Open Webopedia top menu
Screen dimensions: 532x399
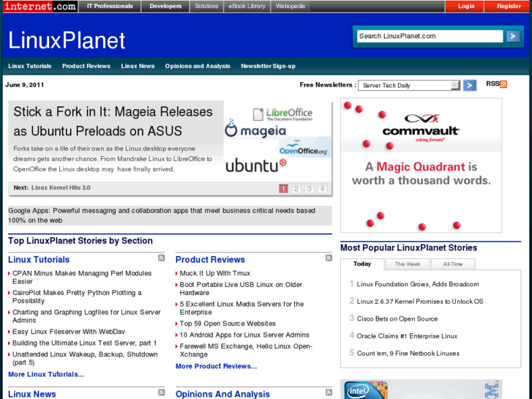tap(290, 6)
